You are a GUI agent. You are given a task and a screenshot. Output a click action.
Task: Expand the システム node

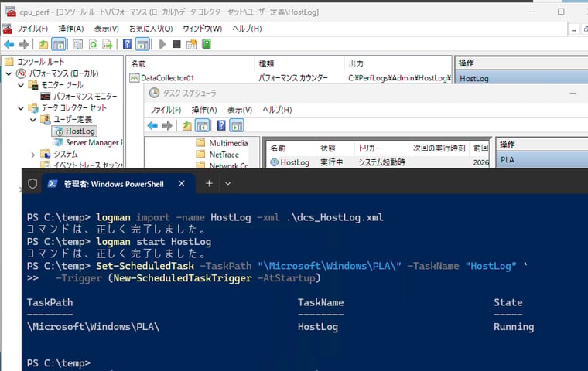[x=32, y=155]
